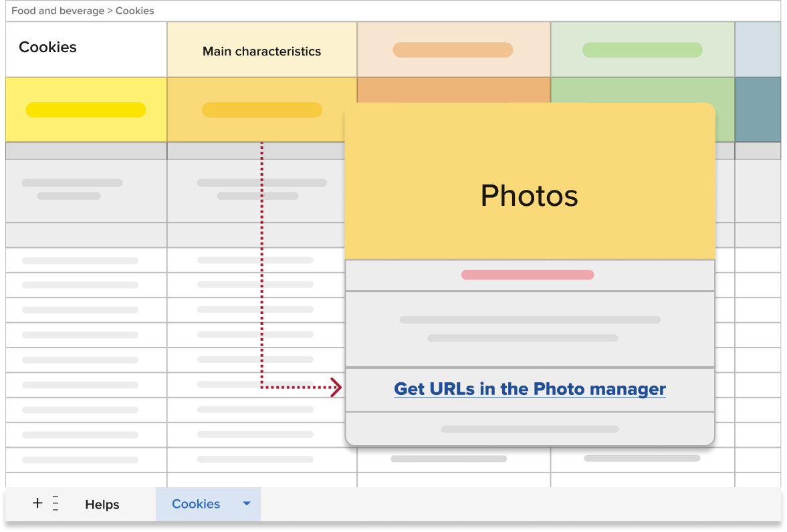
Task: Select the Cookies sheet tab
Action: (x=196, y=504)
